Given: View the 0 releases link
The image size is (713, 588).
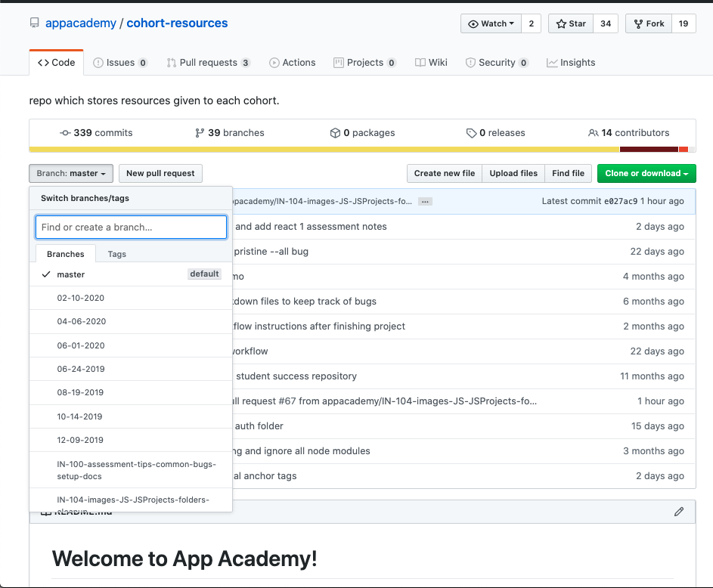Looking at the screenshot, I should [x=496, y=133].
